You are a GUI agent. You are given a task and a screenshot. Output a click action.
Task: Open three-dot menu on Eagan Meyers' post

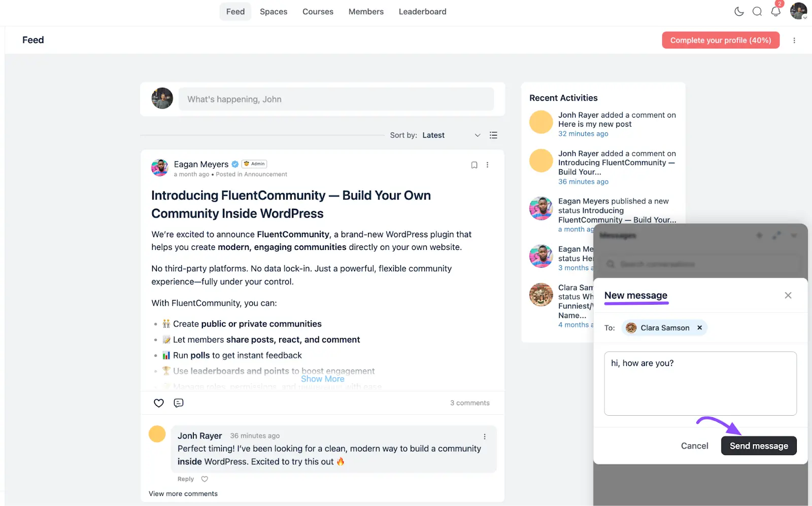coord(487,165)
